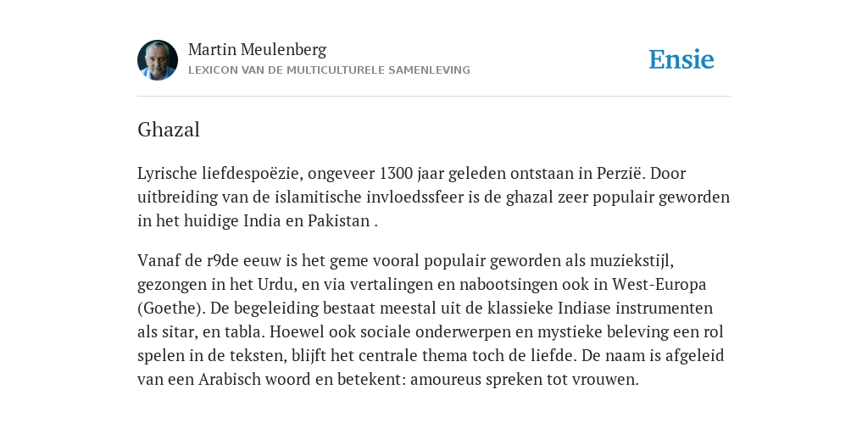The width and height of the screenshot is (868, 434).
Task: Click the word Pakistan in the text
Action: 339,221
